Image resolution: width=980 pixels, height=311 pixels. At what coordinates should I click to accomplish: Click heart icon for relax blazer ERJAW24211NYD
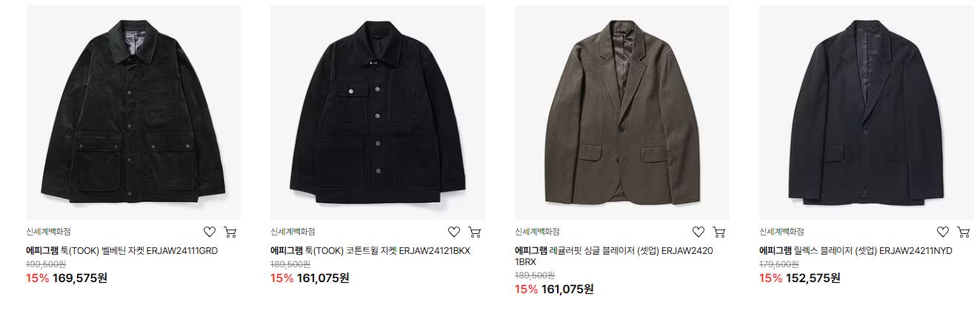(x=943, y=232)
